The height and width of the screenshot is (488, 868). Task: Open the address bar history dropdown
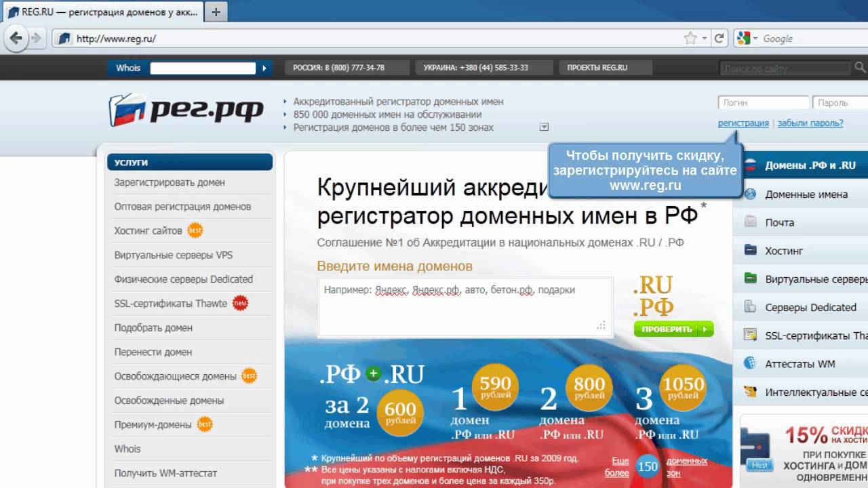point(705,39)
